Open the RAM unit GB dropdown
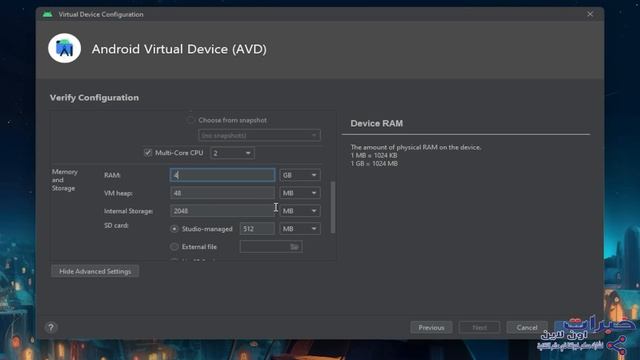Image resolution: width=640 pixels, height=360 pixels. (x=300, y=175)
